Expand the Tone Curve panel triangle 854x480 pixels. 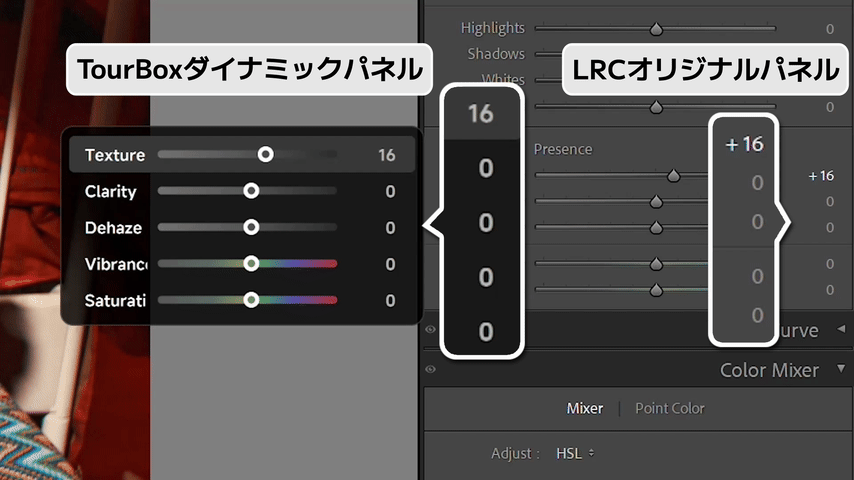[x=840, y=330]
